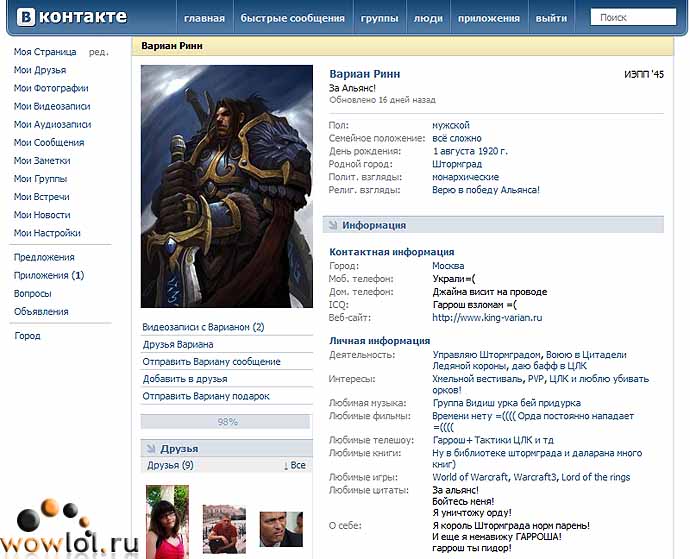
Task: Click the Друзья section header title
Action: (179, 449)
